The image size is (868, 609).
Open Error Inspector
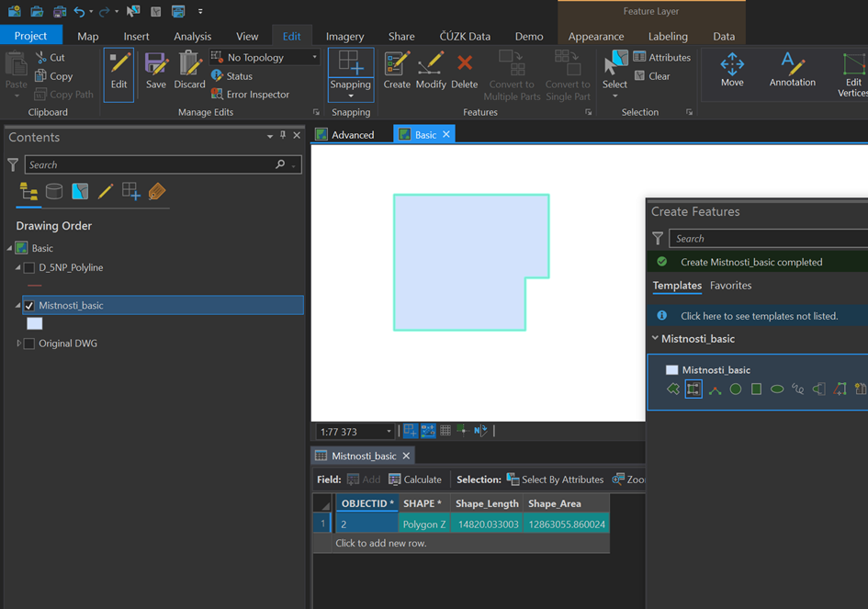257,94
